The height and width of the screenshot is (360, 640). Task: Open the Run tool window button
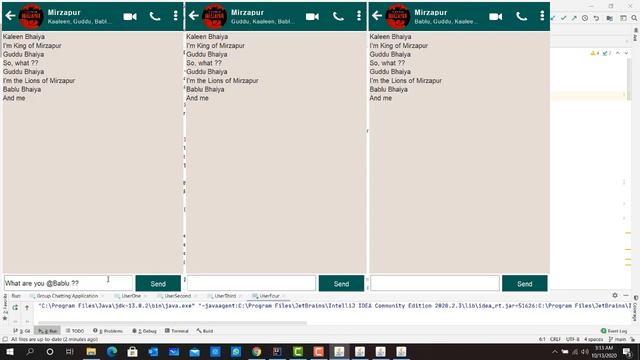tap(47, 331)
